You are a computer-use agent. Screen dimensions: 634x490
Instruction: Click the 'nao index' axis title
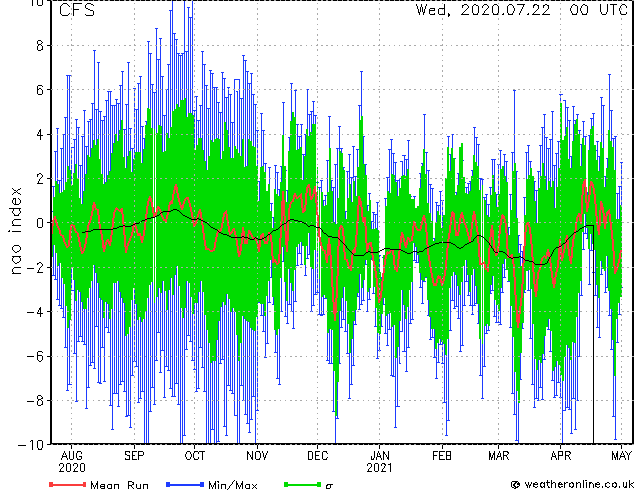click(15, 230)
